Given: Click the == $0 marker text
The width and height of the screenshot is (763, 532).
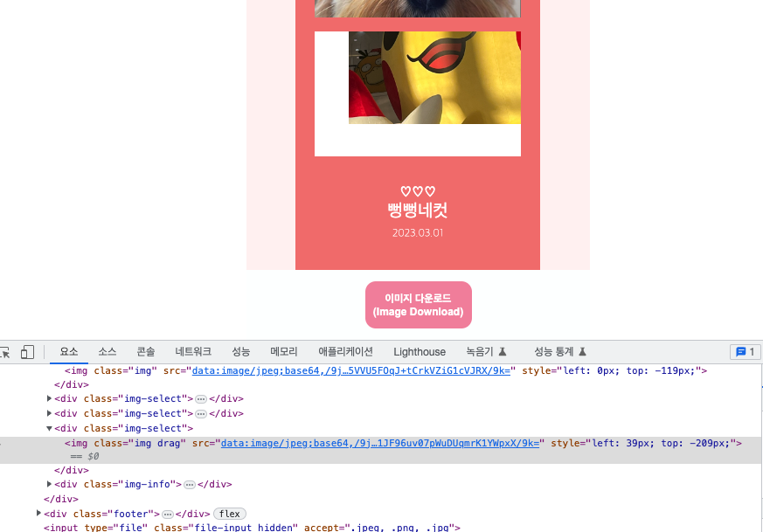Looking at the screenshot, I should (85, 457).
